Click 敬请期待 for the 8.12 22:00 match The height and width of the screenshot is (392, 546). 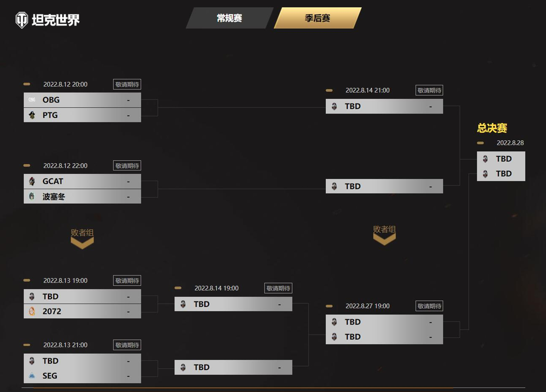[x=127, y=166]
